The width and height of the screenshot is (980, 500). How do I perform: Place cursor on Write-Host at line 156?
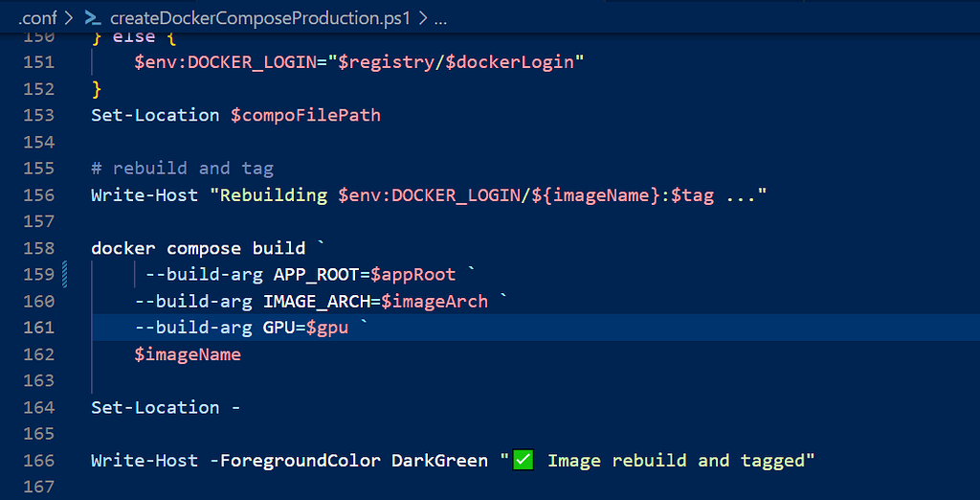pos(145,195)
